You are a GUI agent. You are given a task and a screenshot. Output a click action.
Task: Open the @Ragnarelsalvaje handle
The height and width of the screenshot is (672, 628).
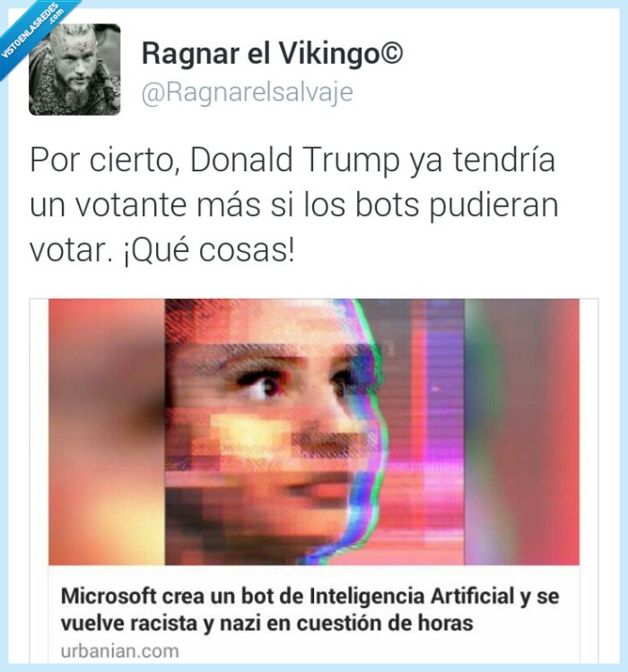pyautogui.click(x=248, y=92)
